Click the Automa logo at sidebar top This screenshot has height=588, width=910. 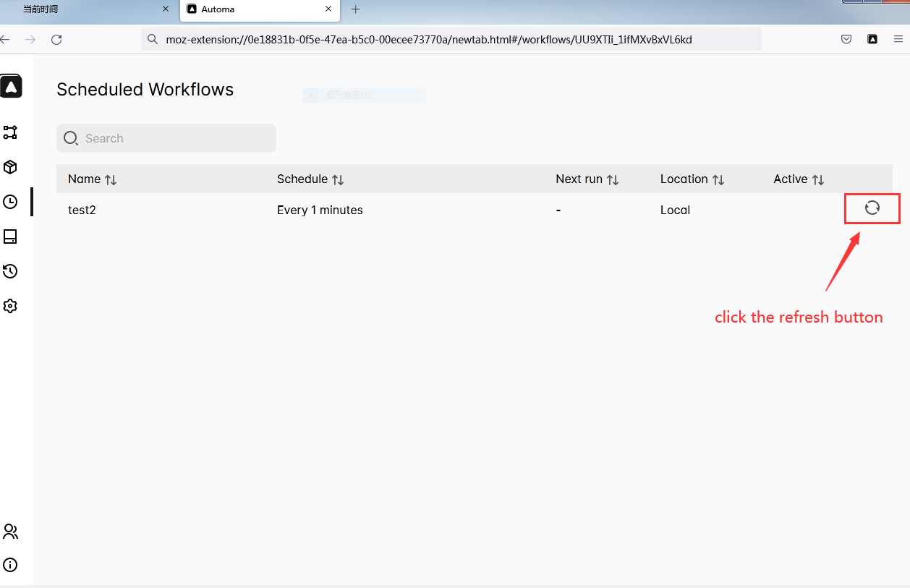click(12, 86)
